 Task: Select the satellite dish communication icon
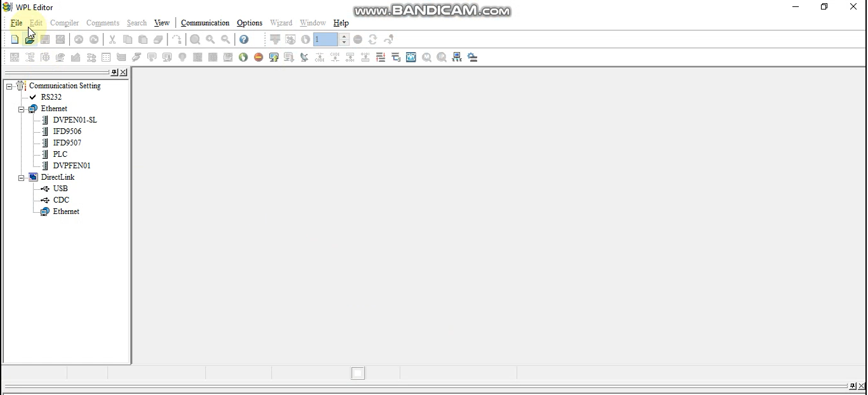point(304,57)
